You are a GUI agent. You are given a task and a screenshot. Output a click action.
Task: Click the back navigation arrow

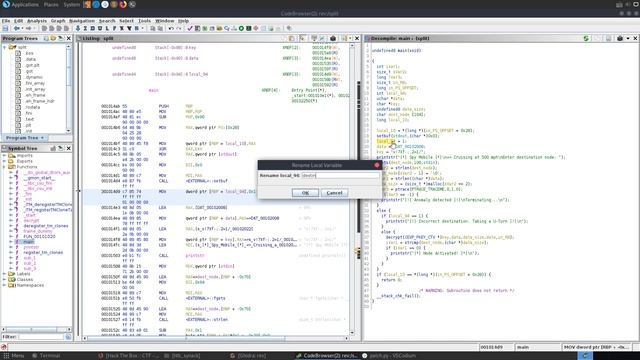[x=16, y=29]
